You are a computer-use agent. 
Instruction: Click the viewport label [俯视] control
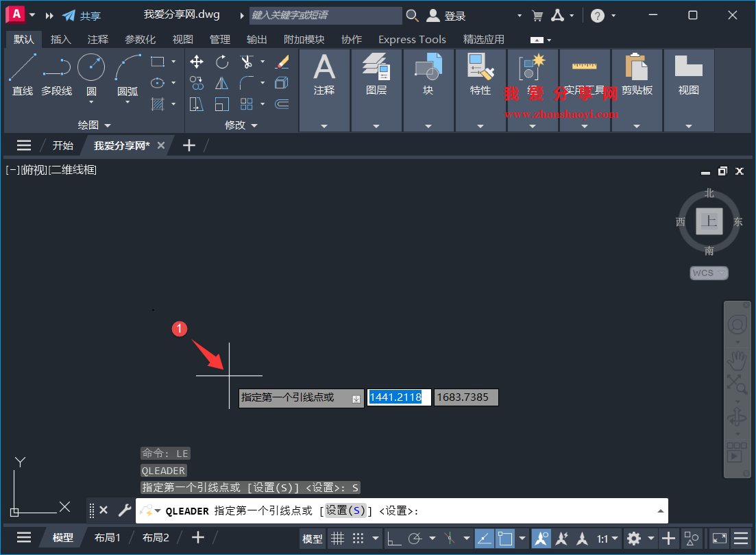[34, 170]
